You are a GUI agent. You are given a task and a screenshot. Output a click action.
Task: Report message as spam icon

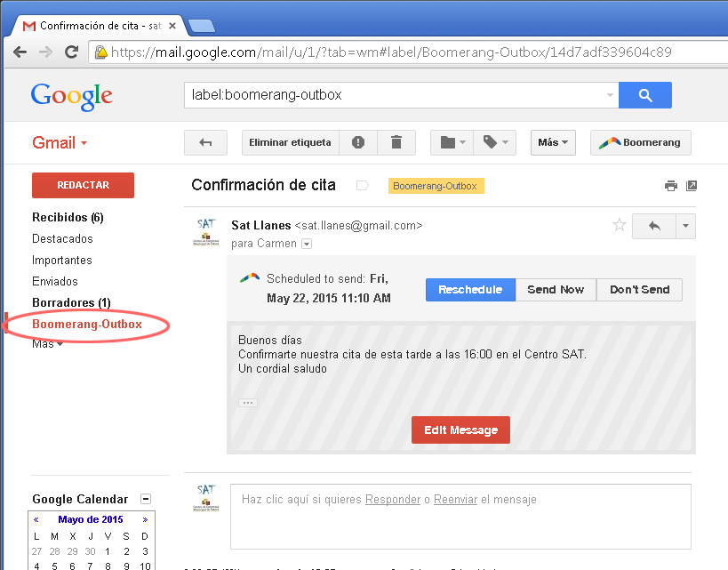pyautogui.click(x=358, y=142)
